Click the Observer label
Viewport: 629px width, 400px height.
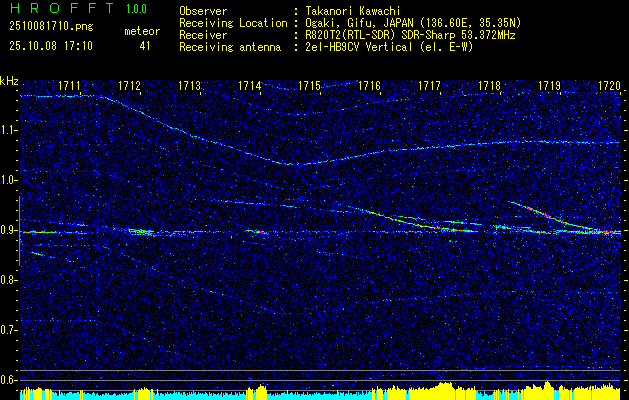pyautogui.click(x=203, y=11)
